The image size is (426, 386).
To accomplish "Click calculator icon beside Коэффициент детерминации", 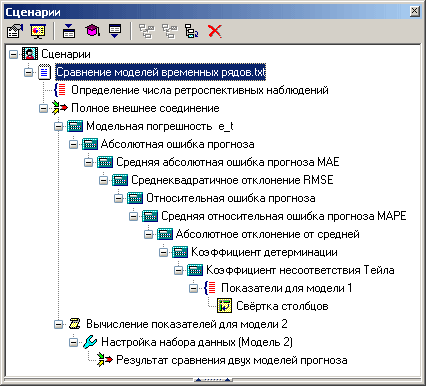I will point(180,252).
